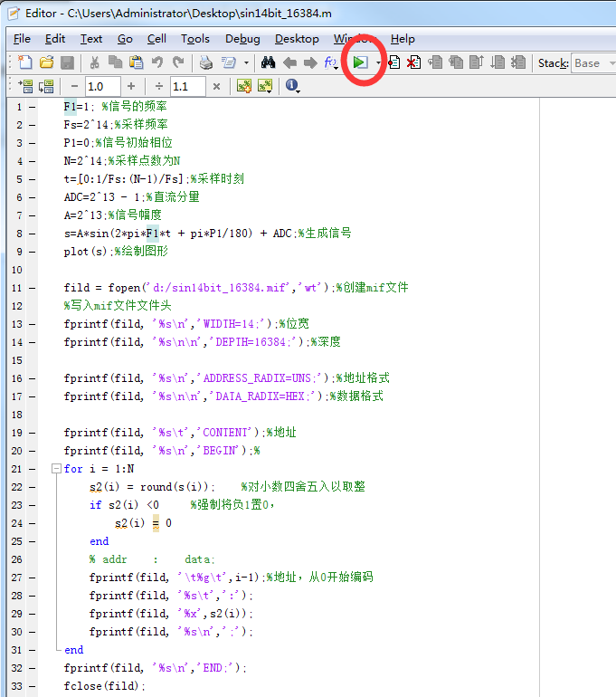Undo the last edit
The width and height of the screenshot is (616, 697).
coord(157,62)
